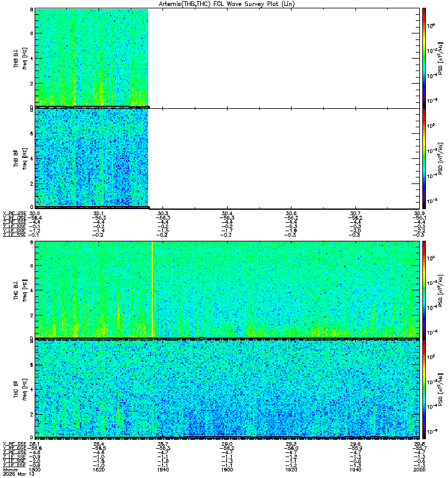This screenshot has height=478, width=448.
Task: Select the THC B-perpendicular spectrogram panel
Action: [228, 289]
